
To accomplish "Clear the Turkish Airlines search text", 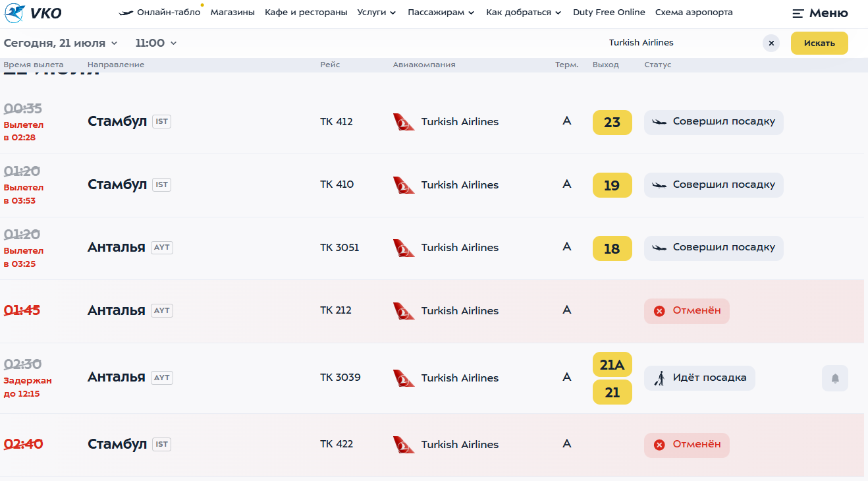I will pos(771,43).
